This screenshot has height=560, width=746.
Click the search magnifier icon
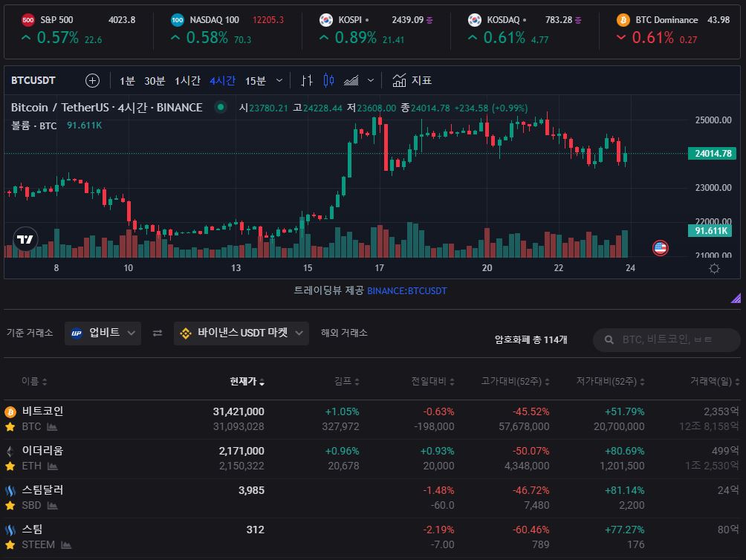[609, 340]
